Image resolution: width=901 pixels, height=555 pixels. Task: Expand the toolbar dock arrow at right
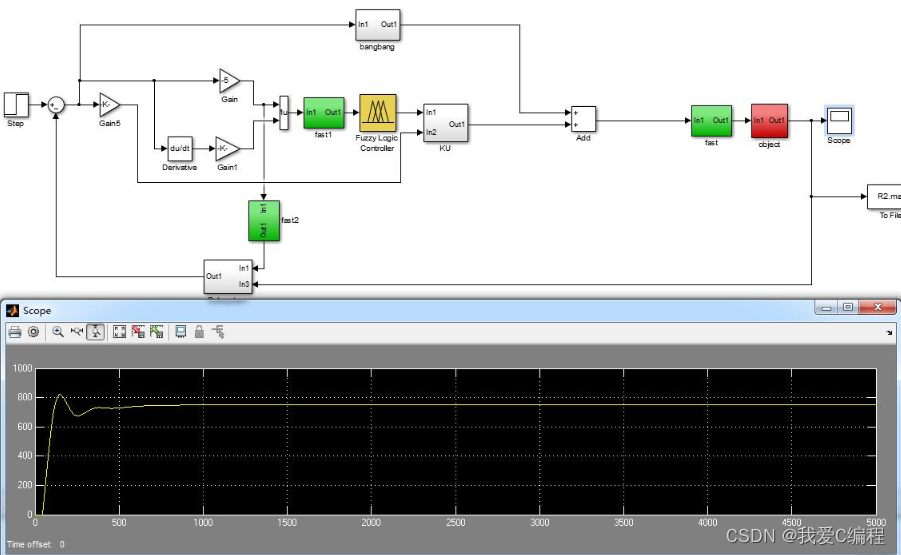[889, 332]
